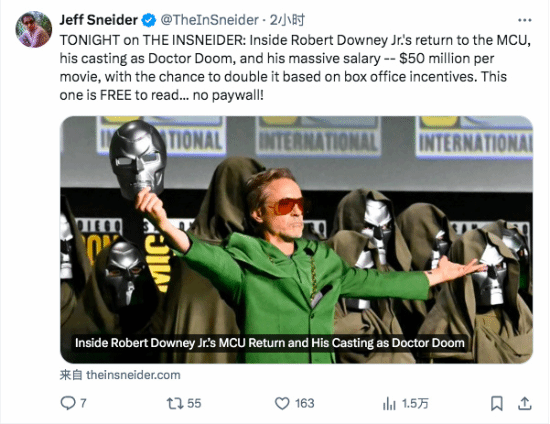Open view analytics bar chart icon

pos(389,403)
